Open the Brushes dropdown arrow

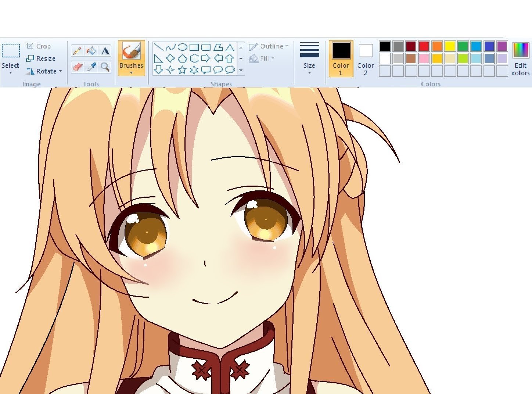point(131,73)
